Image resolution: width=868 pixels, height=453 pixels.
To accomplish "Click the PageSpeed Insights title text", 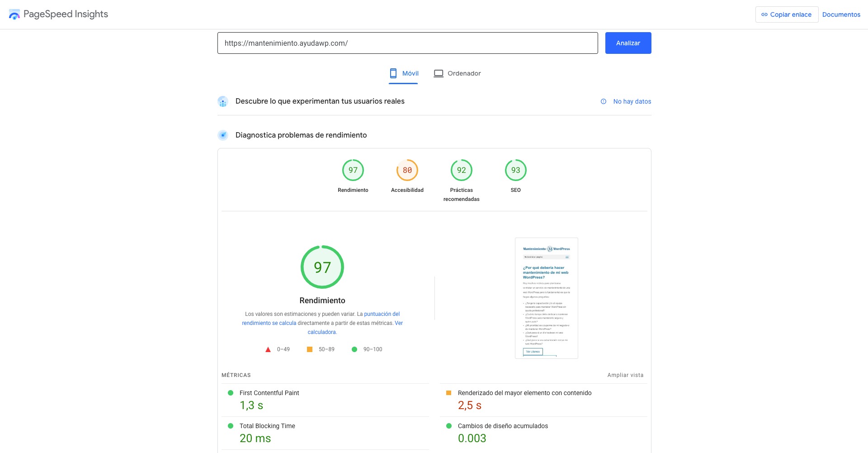I will (66, 14).
